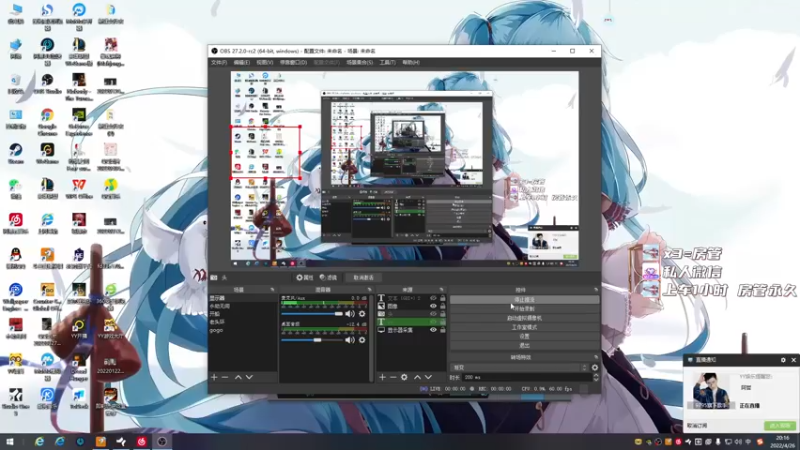
Task: Open Google Chrome desktop shortcut
Action: (47, 121)
